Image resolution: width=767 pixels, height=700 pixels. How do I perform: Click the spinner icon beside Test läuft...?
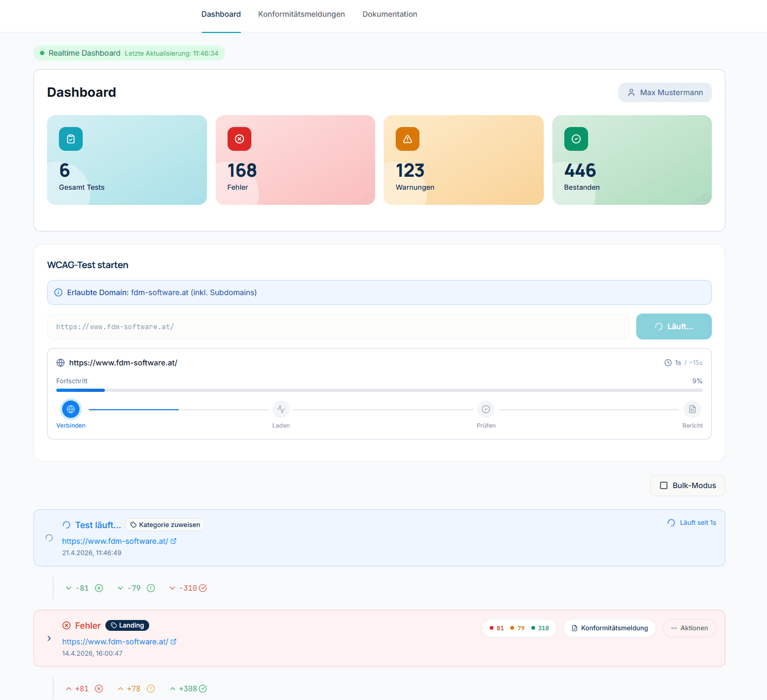[66, 525]
